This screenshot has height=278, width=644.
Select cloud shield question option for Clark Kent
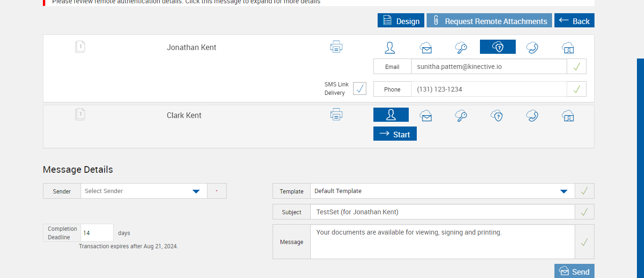[497, 115]
